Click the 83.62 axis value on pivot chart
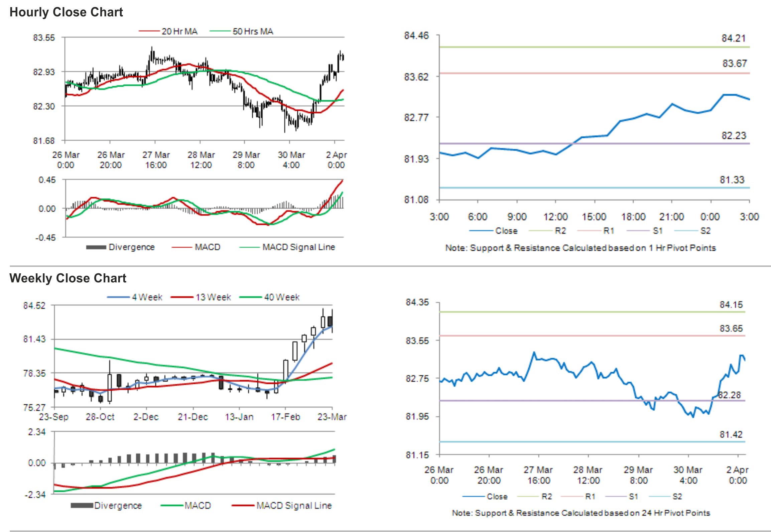This screenshot has height=532, width=771. 416,77
